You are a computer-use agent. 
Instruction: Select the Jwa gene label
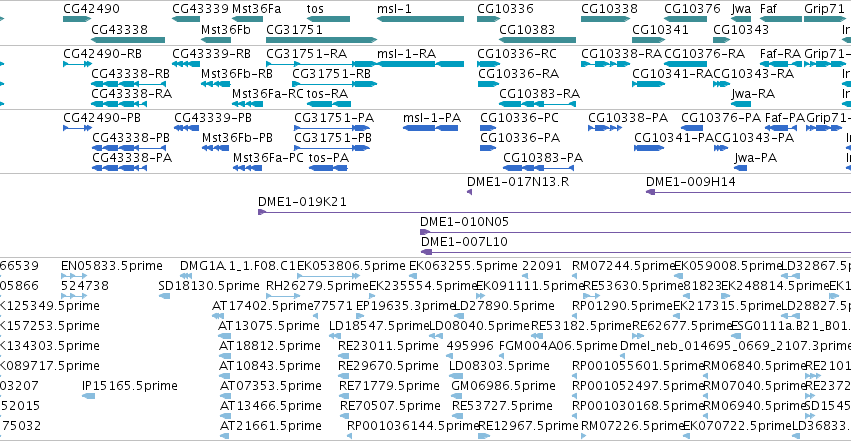(x=741, y=9)
